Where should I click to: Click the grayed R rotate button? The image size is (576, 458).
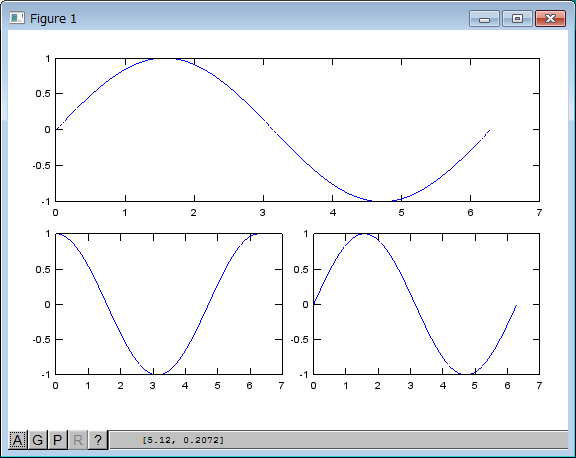[x=78, y=440]
